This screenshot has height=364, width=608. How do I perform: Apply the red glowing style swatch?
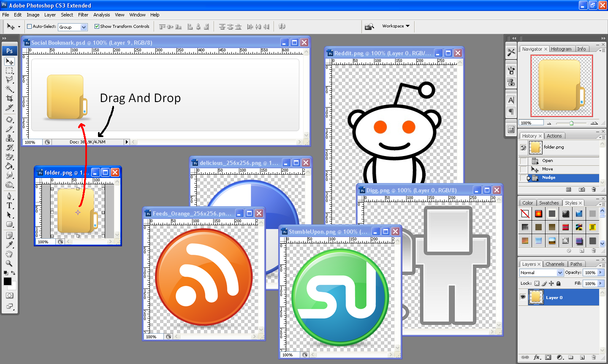(x=538, y=214)
